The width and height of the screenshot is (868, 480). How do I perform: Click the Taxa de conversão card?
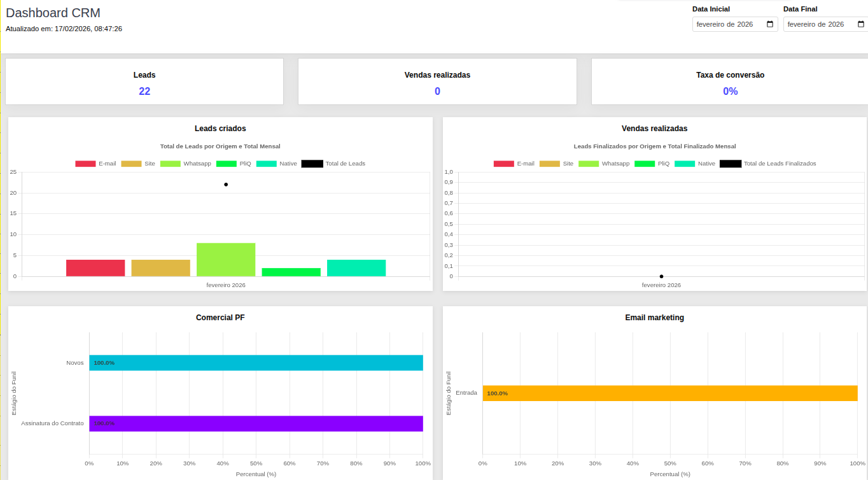click(x=730, y=82)
